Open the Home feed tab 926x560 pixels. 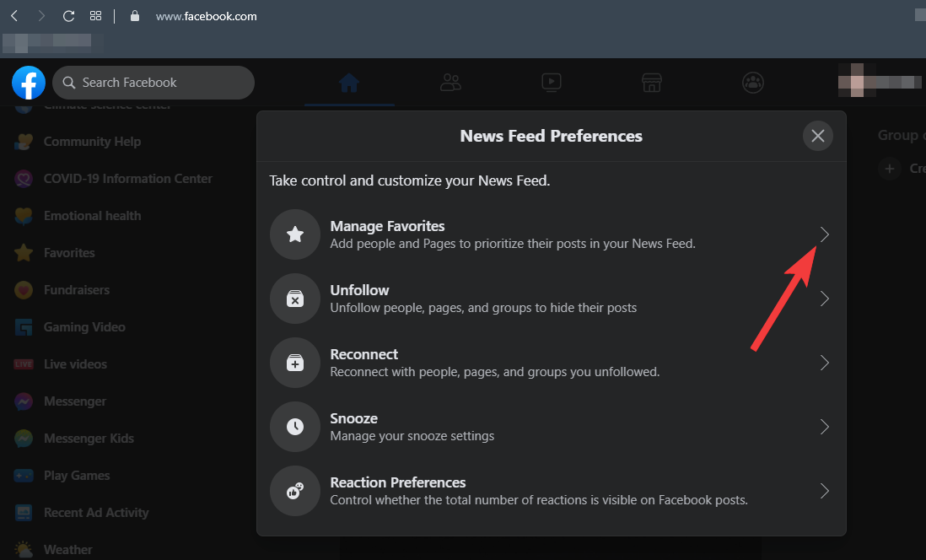tap(349, 83)
